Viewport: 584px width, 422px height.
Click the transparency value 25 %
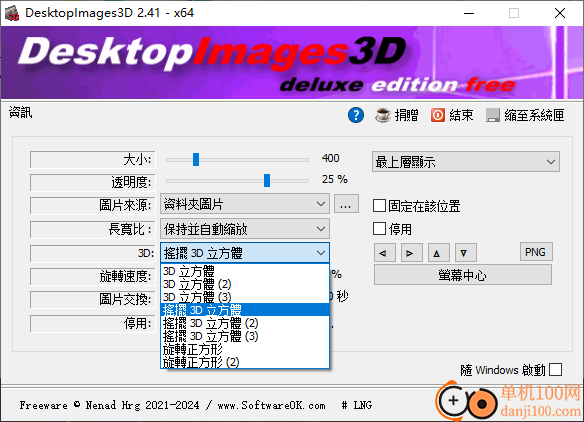click(x=334, y=179)
